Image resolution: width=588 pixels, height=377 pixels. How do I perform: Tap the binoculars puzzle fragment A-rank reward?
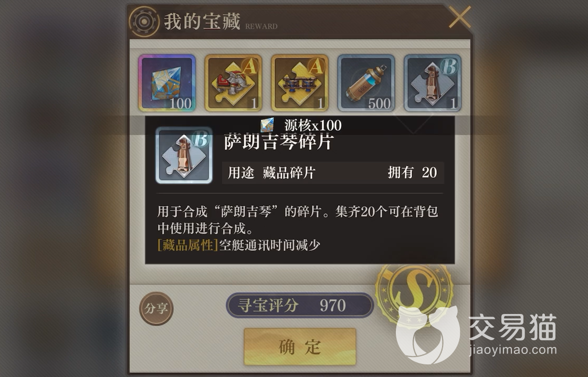(300, 83)
